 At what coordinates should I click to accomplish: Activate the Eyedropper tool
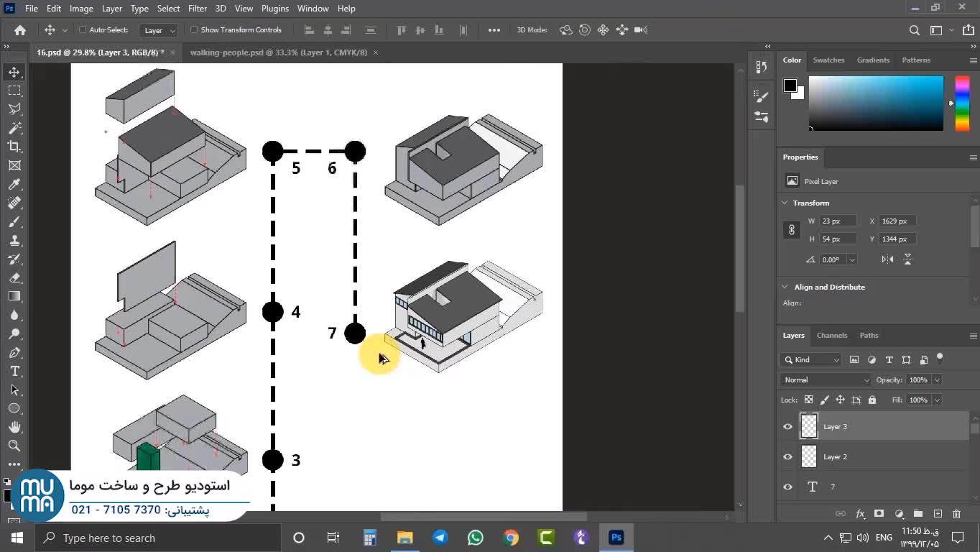(x=14, y=184)
